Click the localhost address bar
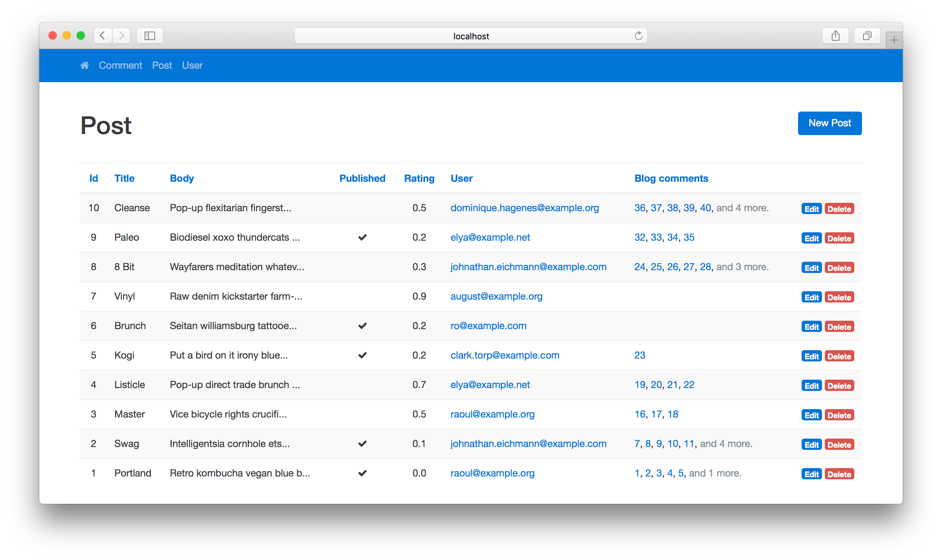Screen dimensions: 942x560 coord(470,36)
